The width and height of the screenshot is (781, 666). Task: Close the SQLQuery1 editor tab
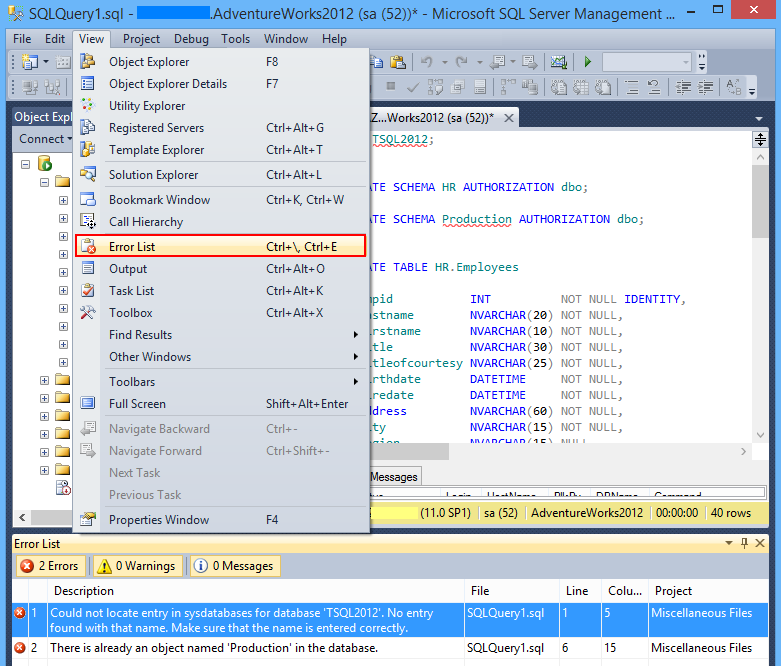[x=508, y=118]
